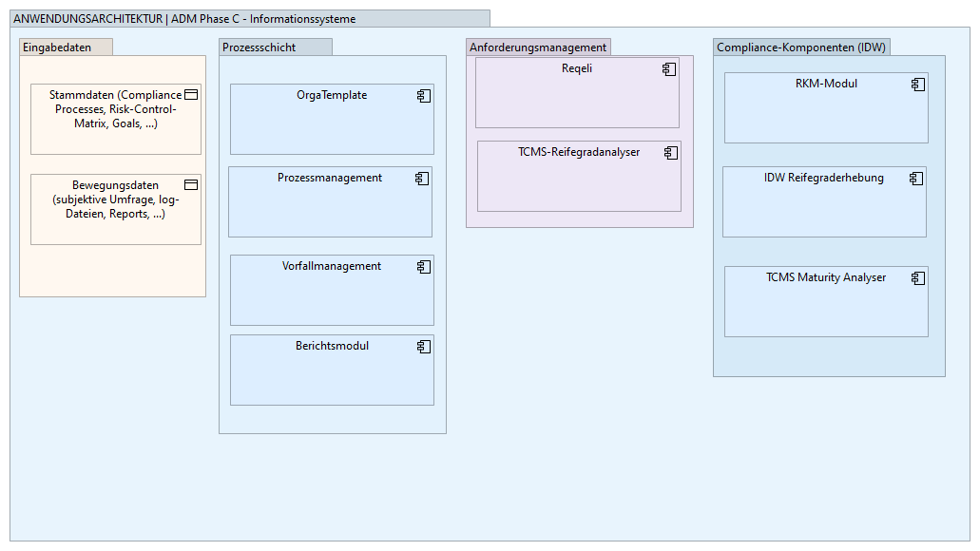Click the data object icon on Stammdaten
The image size is (980, 551).
tap(190, 95)
